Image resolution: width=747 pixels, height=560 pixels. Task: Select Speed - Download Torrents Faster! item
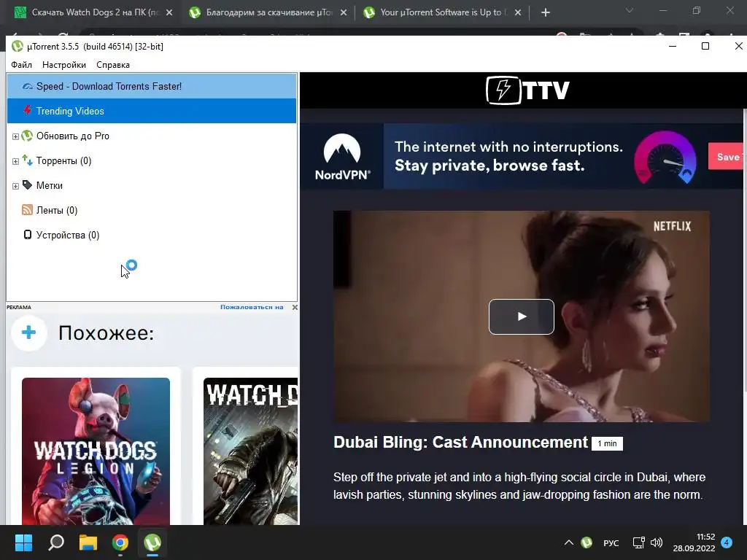point(152,86)
